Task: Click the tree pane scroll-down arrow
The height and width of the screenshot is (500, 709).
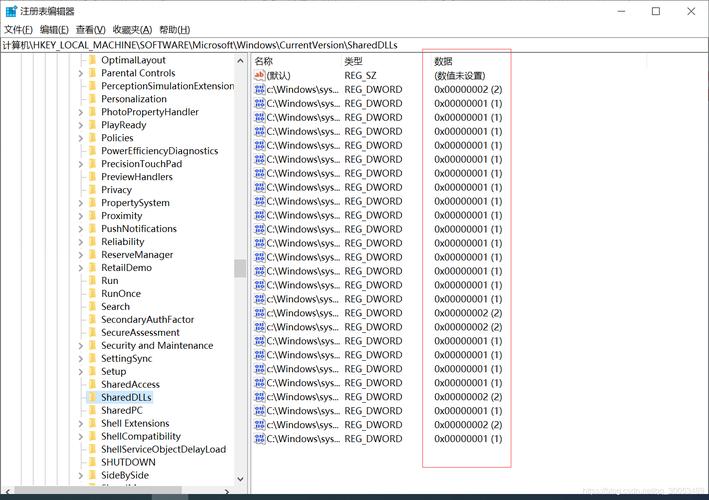Action: coord(240,479)
